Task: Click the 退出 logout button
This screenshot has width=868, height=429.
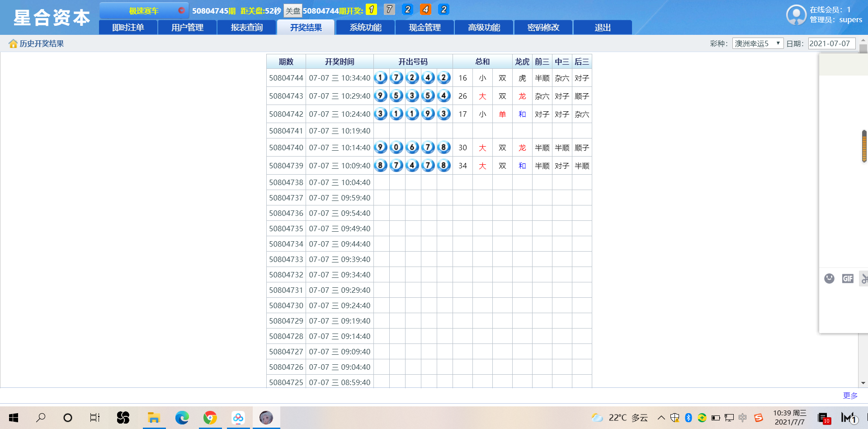Action: click(x=603, y=27)
